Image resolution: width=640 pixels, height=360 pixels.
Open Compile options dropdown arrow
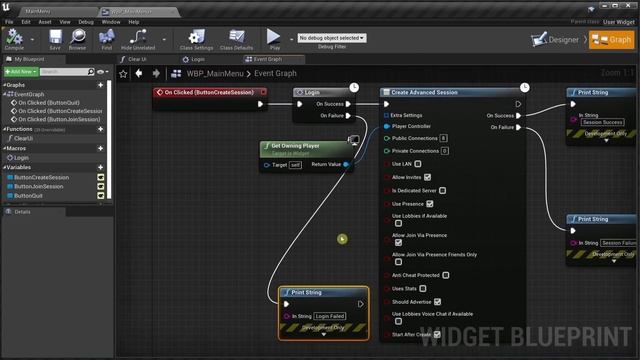click(x=32, y=40)
